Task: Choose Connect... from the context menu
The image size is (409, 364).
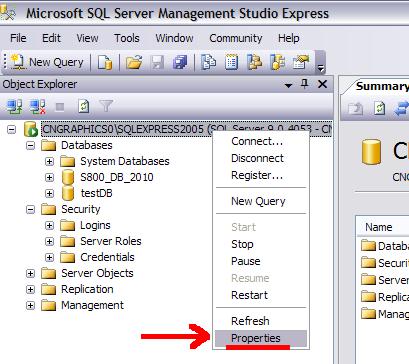Action: tap(261, 141)
